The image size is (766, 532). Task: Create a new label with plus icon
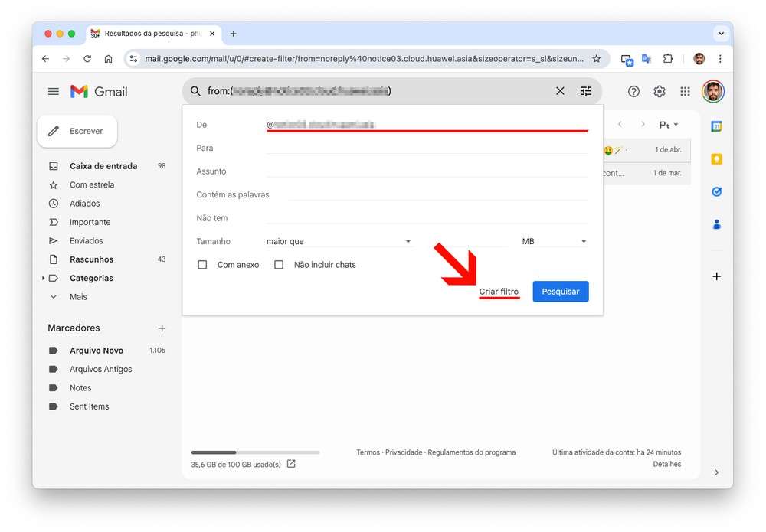pos(162,328)
